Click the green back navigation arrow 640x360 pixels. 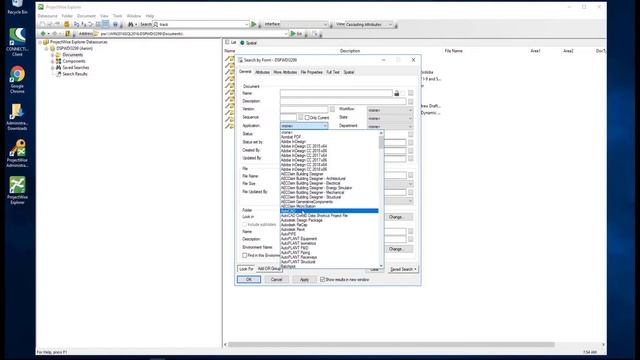pos(43,34)
